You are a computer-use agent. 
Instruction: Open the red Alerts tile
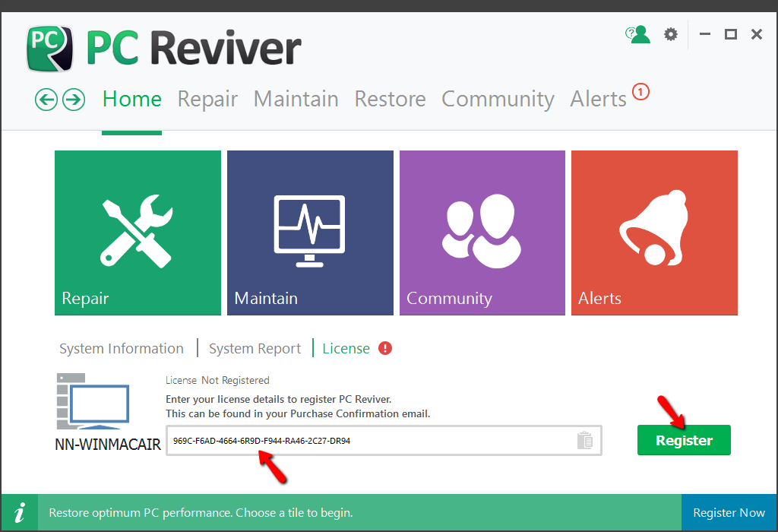(x=654, y=233)
